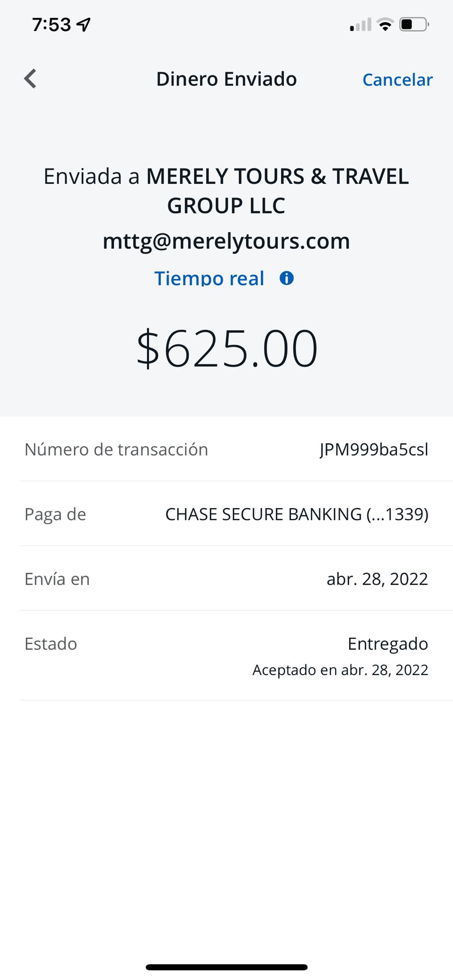453x980 pixels.
Task: Tap the Entregado status text
Action: 388,644
